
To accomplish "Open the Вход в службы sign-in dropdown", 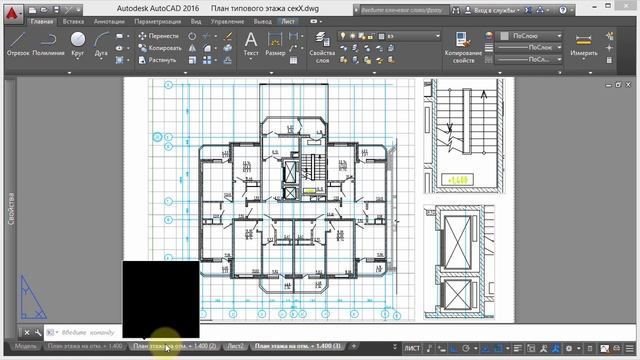I will [493, 10].
